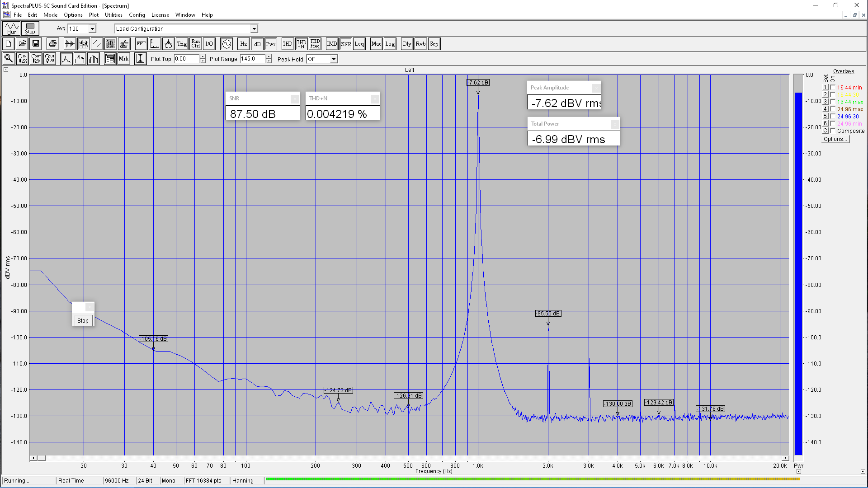Decrease Plot Range with the down arrow

(269, 61)
